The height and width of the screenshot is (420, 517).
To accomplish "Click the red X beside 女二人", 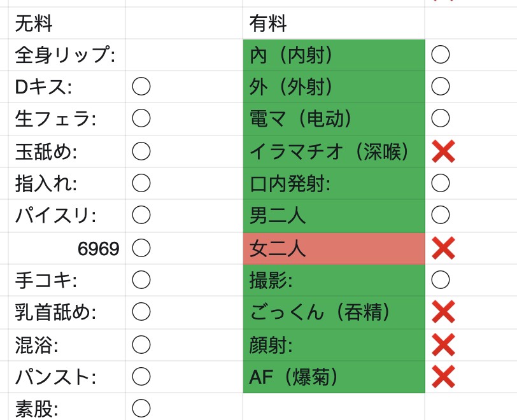I will pos(444,248).
